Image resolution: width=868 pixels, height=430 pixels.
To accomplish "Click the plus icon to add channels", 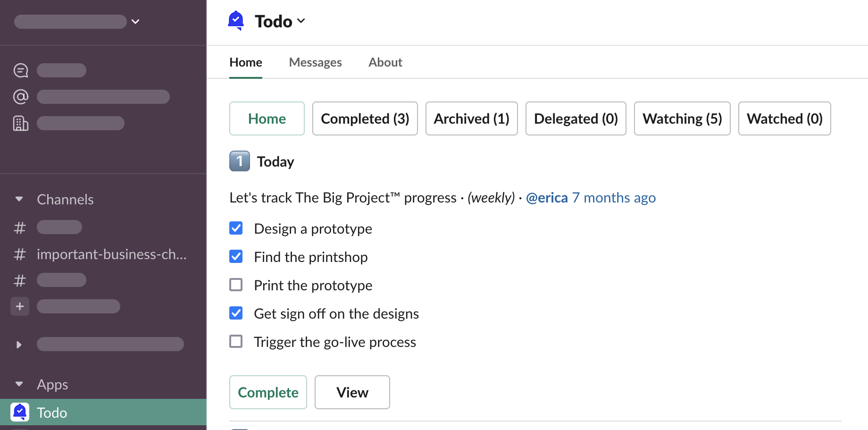I will 20,306.
